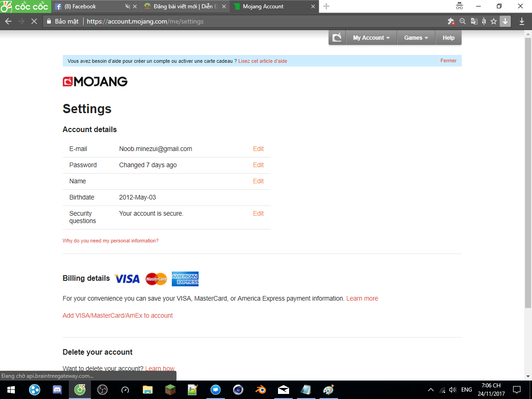Expand the Games dropdown menu

(416, 38)
